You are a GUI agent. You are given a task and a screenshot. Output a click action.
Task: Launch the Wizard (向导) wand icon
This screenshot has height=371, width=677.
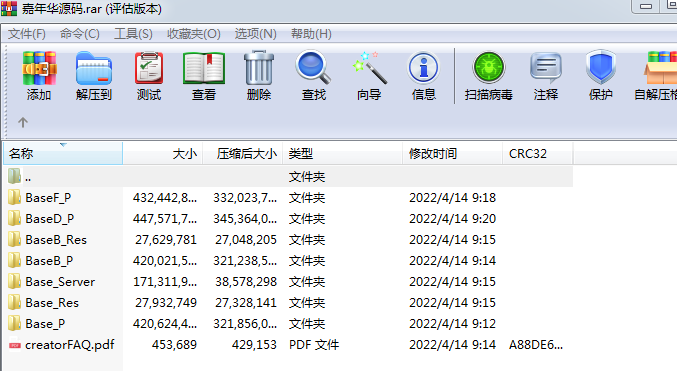coord(370,67)
